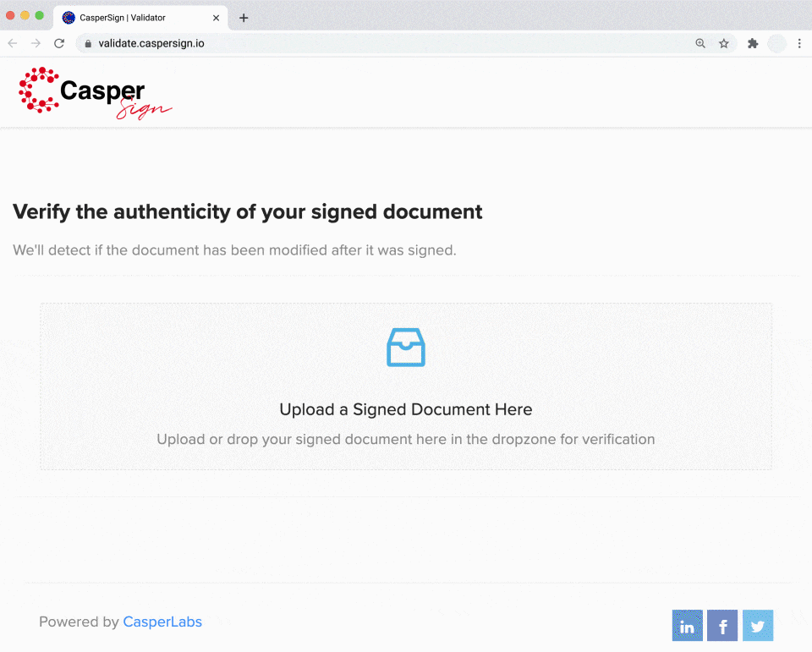Screen dimensions: 812x652
Task: Click Upload a Signed Document Here
Action: 406,409
